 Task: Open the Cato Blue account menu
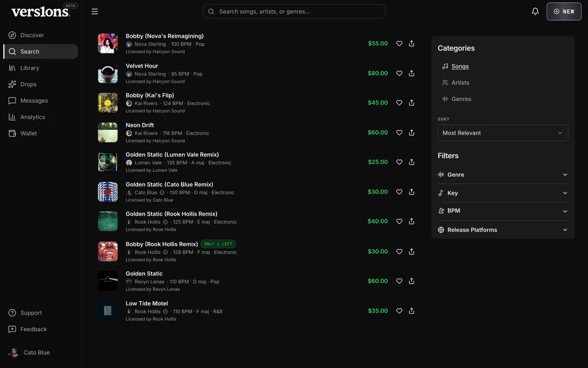(x=40, y=353)
